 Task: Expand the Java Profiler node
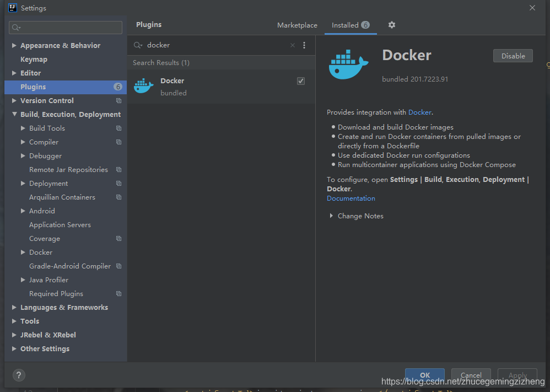click(x=23, y=280)
